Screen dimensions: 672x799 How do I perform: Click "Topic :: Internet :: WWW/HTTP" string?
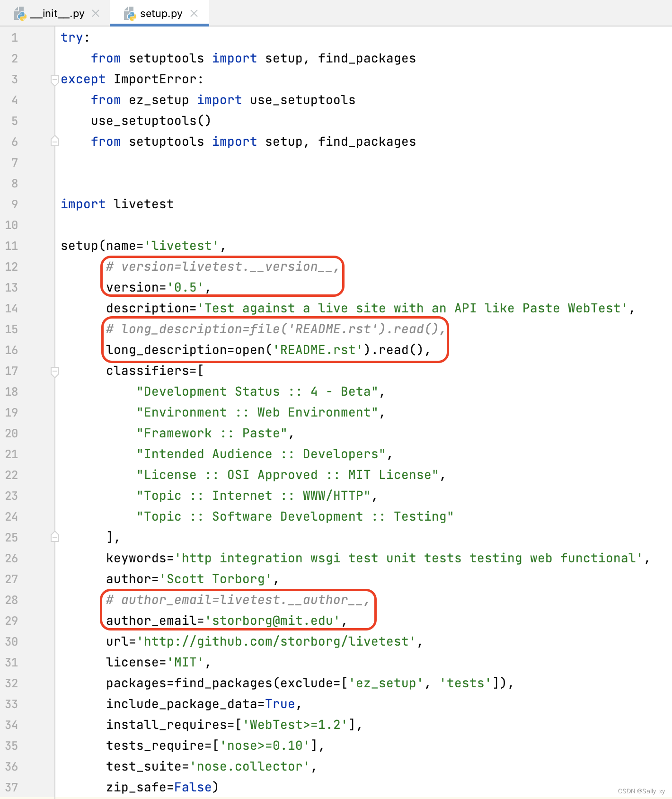254,496
